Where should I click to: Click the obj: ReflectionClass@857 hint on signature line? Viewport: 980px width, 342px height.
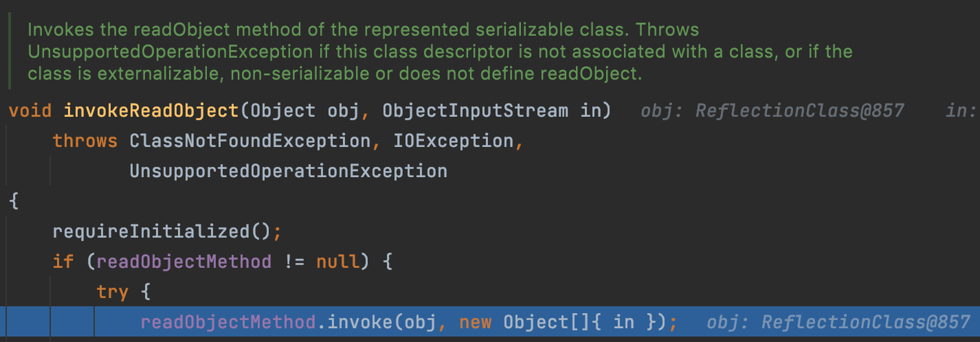click(772, 111)
